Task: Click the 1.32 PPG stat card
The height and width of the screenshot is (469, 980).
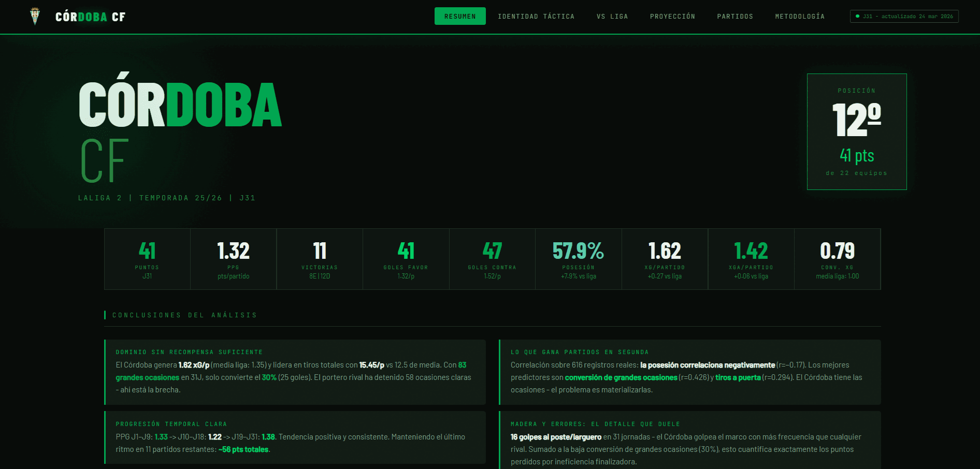Action: (233, 259)
